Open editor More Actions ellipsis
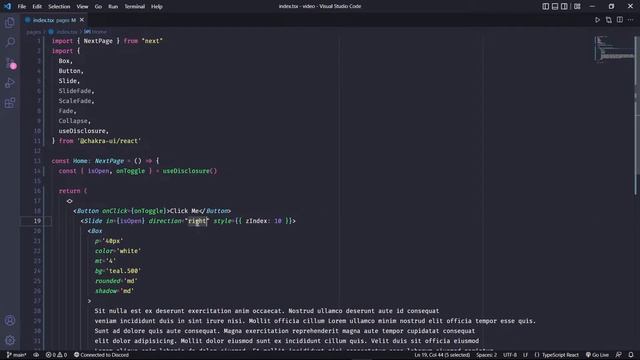 tap(631, 20)
